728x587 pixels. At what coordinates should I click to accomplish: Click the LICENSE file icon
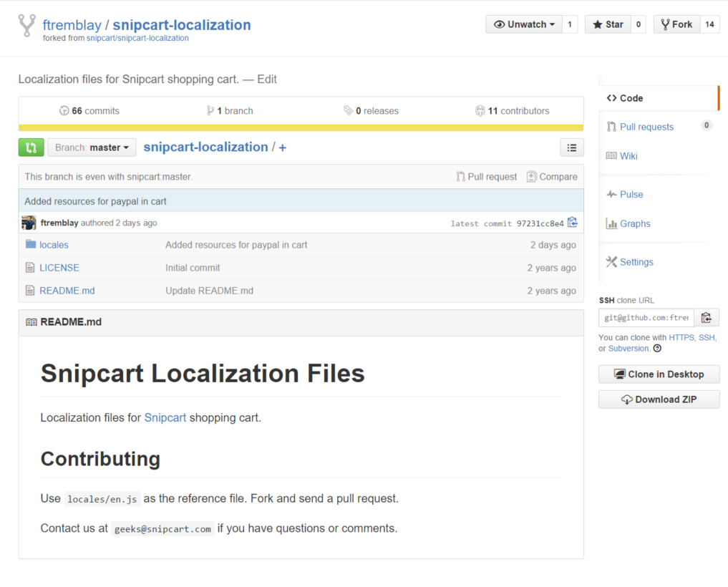click(x=30, y=268)
